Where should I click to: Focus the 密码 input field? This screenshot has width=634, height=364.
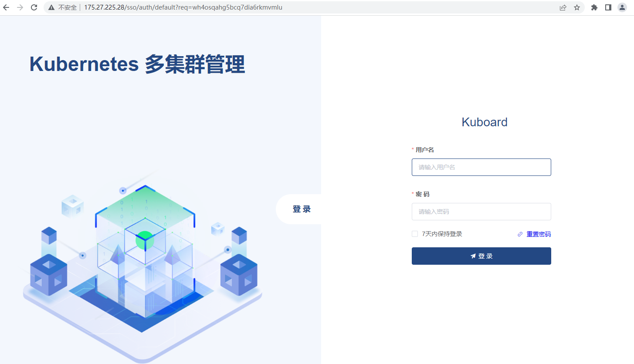pos(481,212)
